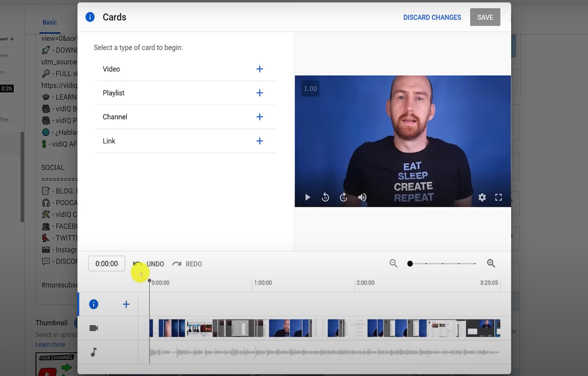Screen dimensions: 588x376
Task: Click the Cards info icon in header
Action: (90, 17)
